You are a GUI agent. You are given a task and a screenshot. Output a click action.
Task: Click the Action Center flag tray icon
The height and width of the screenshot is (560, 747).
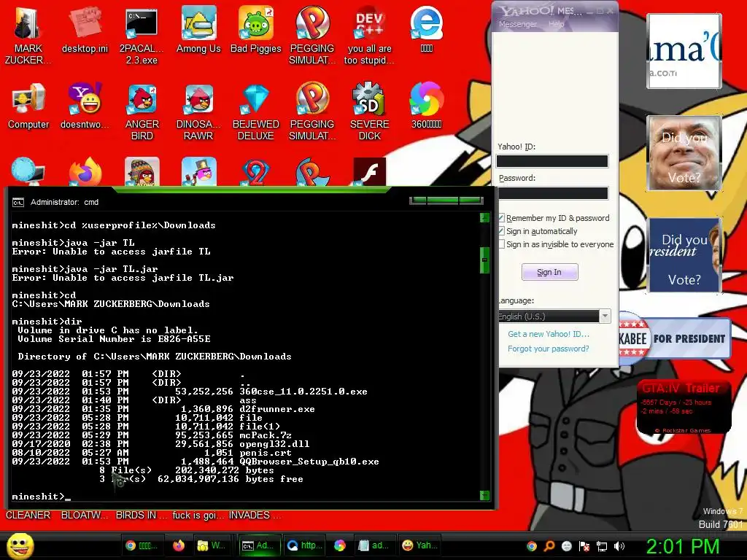tap(584, 546)
